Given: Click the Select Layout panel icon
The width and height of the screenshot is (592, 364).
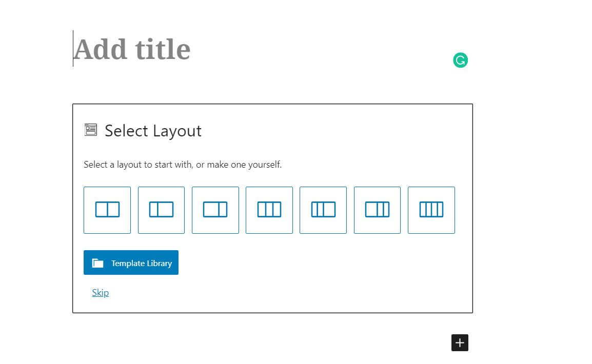Looking at the screenshot, I should coord(90,130).
